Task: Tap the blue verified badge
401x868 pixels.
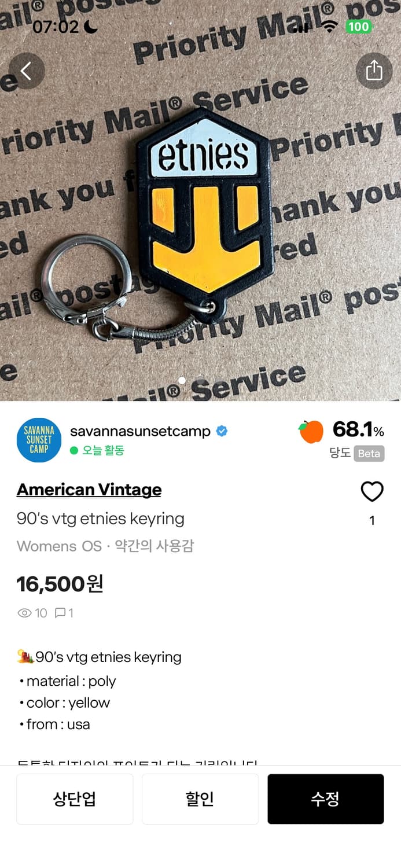Action: 222,431
